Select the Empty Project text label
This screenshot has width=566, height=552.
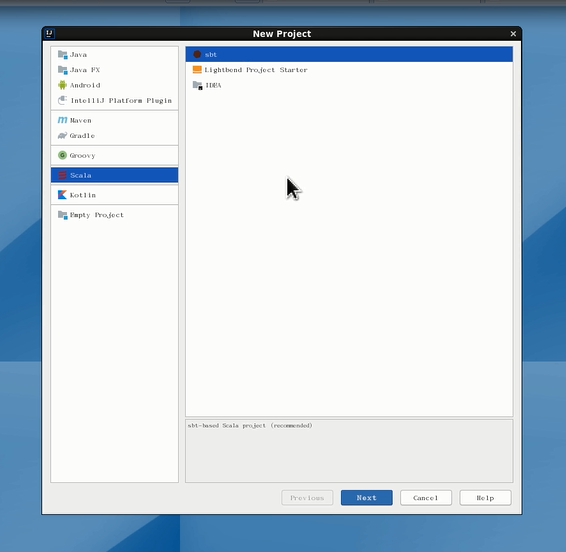(x=97, y=215)
